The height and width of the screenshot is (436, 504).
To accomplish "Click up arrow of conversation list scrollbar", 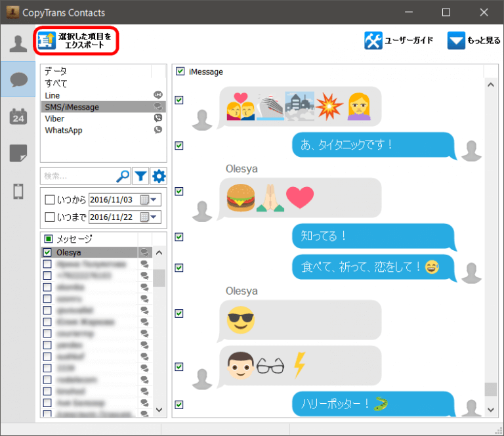I will pos(159,253).
